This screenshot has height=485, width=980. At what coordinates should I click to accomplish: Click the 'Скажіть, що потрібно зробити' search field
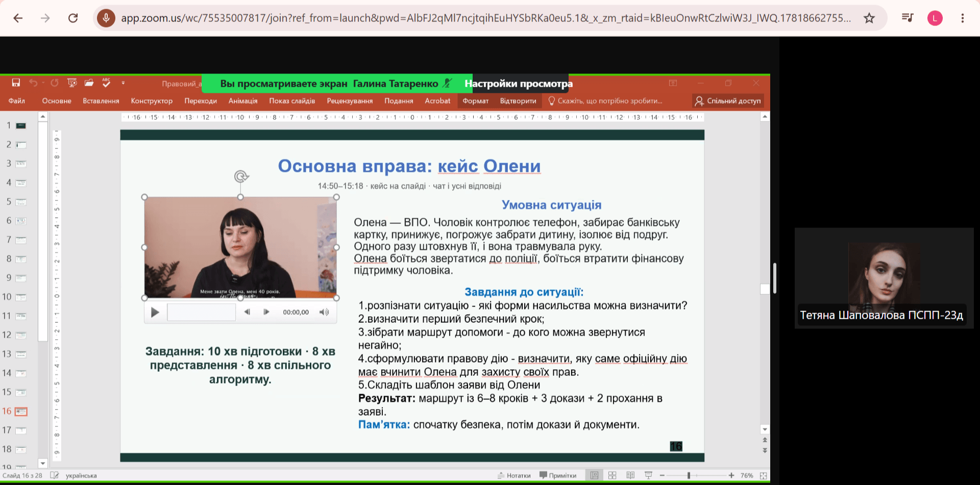pyautogui.click(x=605, y=101)
